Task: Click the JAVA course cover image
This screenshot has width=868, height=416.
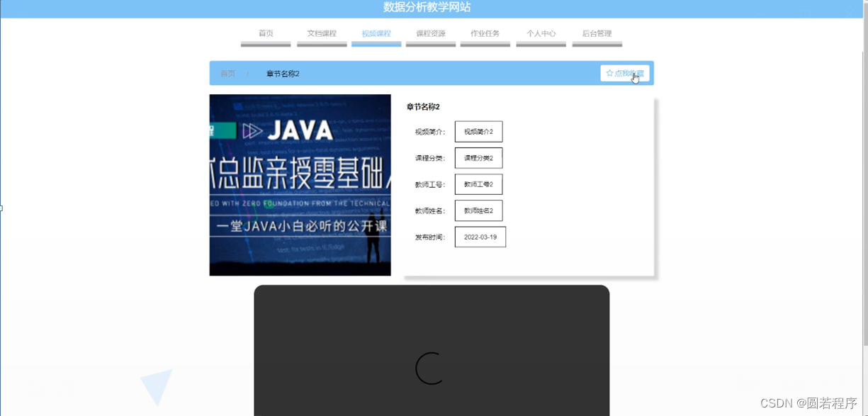Action: pyautogui.click(x=299, y=184)
